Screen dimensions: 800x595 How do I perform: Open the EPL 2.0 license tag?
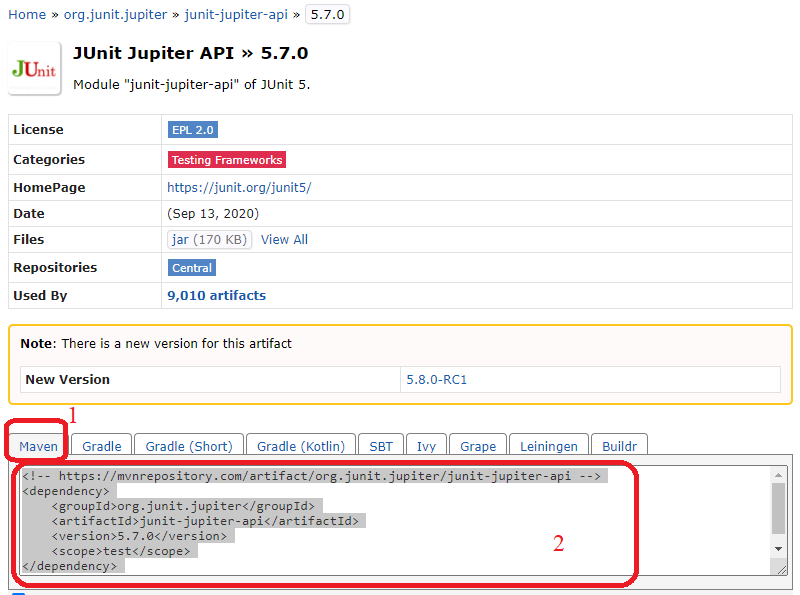(193, 130)
